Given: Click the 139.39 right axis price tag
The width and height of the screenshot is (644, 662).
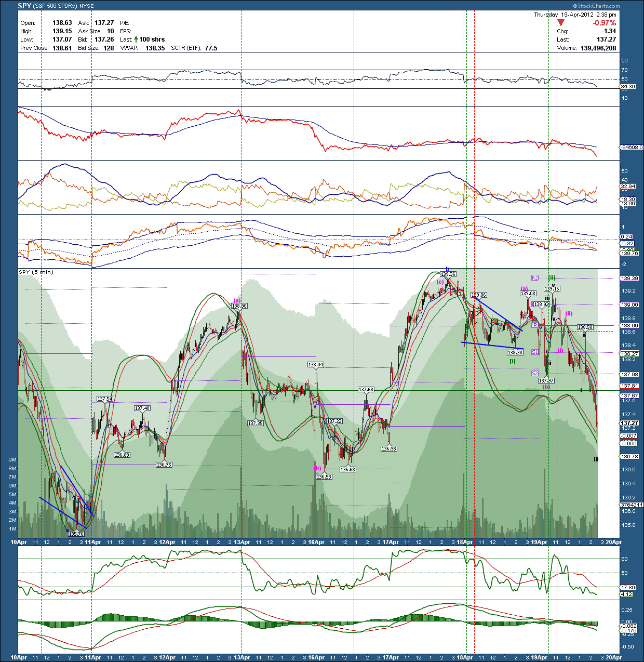Looking at the screenshot, I should [629, 279].
